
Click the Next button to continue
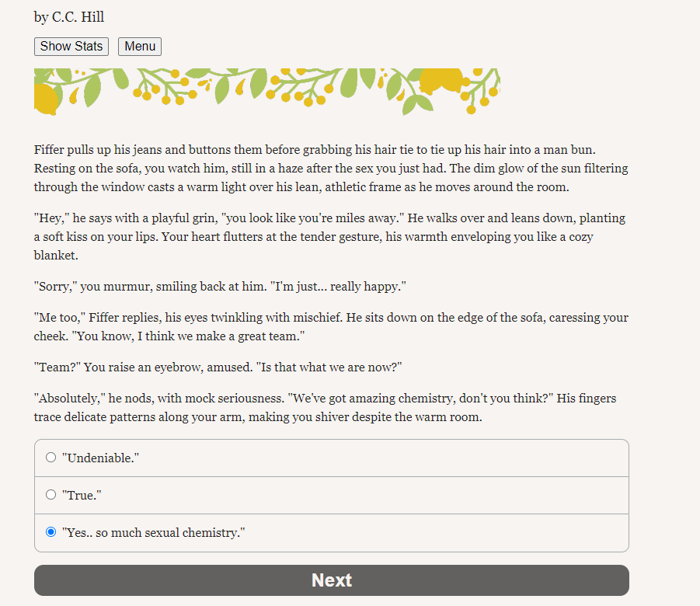[332, 580]
